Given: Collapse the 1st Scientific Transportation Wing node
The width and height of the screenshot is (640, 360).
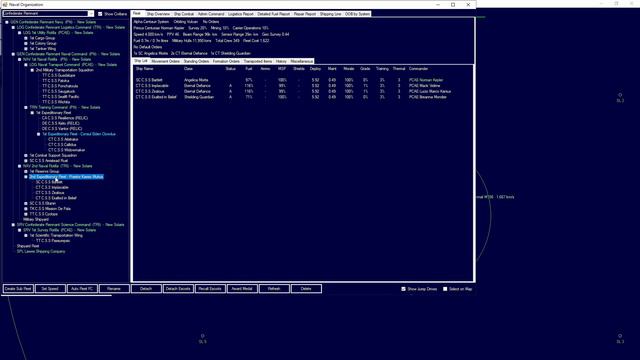Looking at the screenshot, I should (26, 236).
